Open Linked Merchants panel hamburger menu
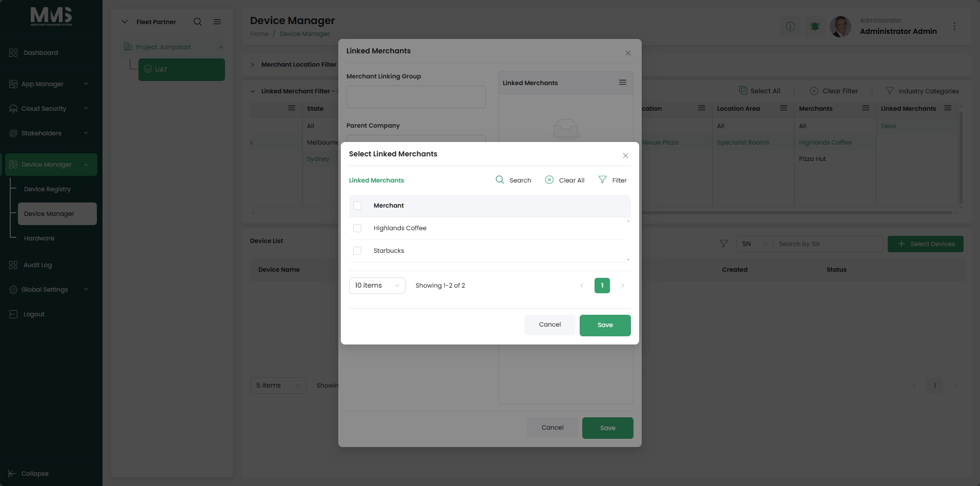Image resolution: width=980 pixels, height=486 pixels. pyautogui.click(x=623, y=83)
